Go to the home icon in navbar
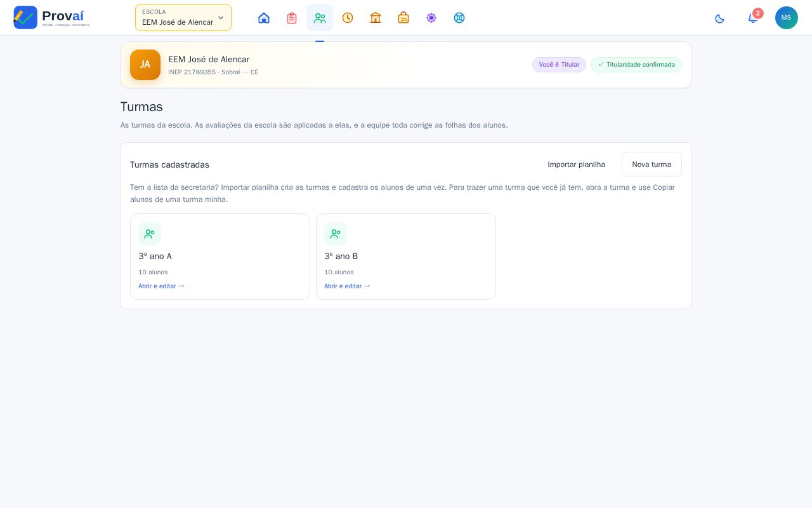Screen dimensions: 812x508 click(x=264, y=18)
